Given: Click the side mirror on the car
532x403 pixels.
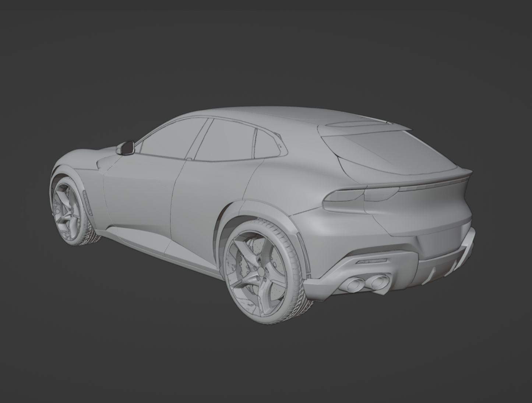Looking at the screenshot, I should tap(126, 147).
